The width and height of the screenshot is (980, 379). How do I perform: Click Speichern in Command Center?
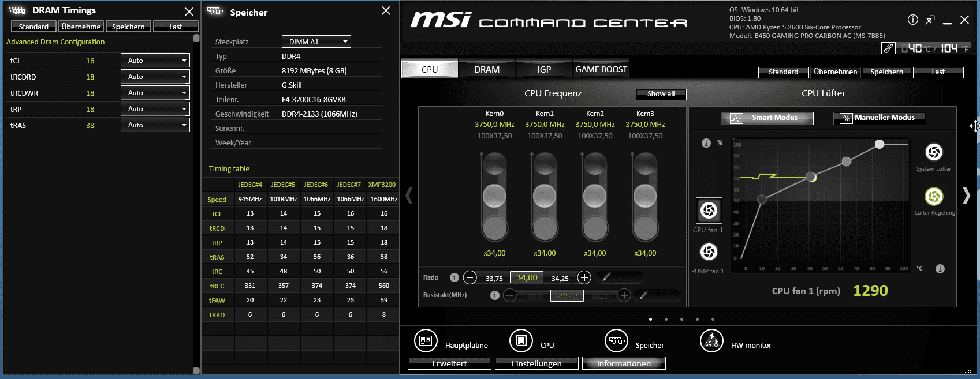[x=887, y=72]
